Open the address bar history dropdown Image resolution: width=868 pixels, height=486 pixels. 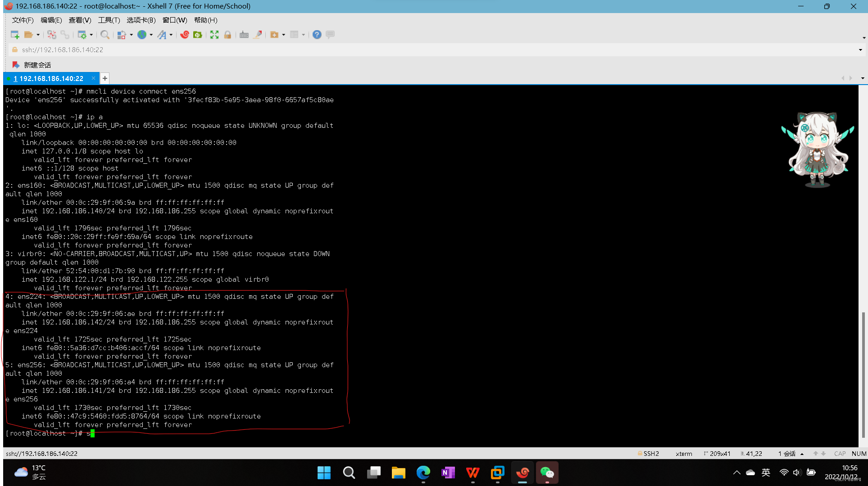click(x=860, y=50)
